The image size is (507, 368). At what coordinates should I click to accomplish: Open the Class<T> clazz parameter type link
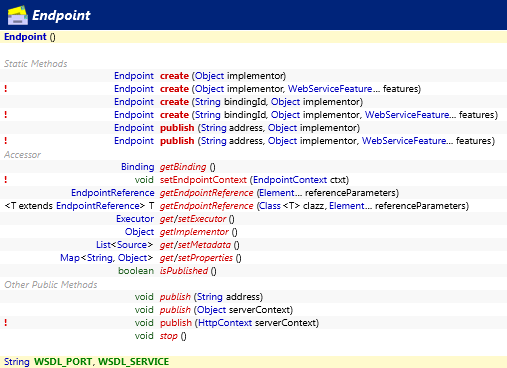pos(270,206)
